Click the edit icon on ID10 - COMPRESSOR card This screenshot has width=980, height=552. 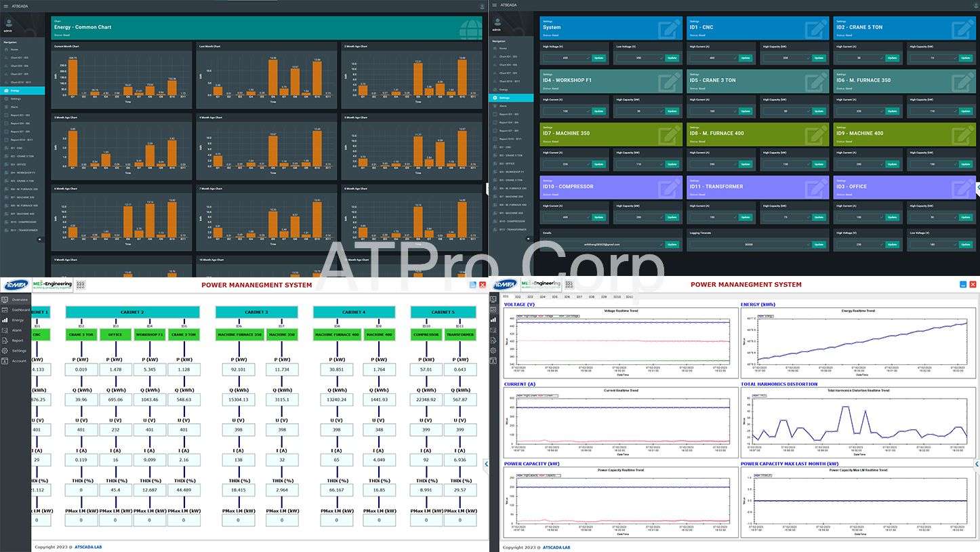(x=670, y=188)
